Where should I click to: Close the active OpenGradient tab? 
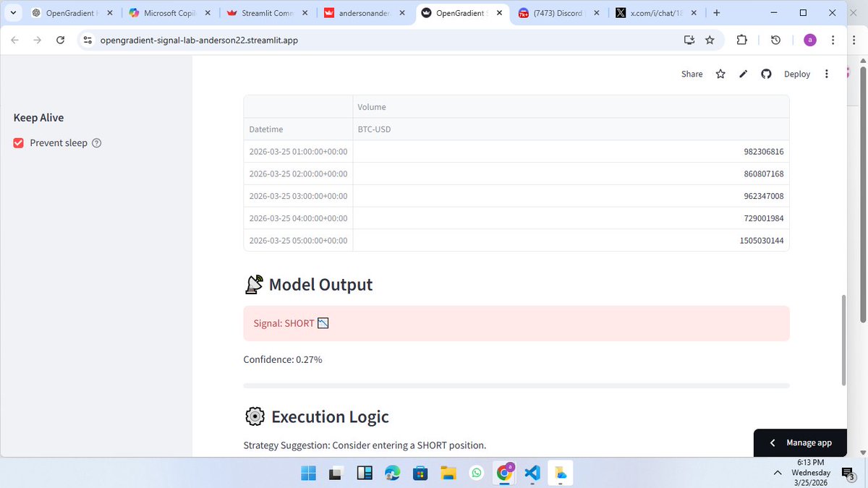[499, 13]
